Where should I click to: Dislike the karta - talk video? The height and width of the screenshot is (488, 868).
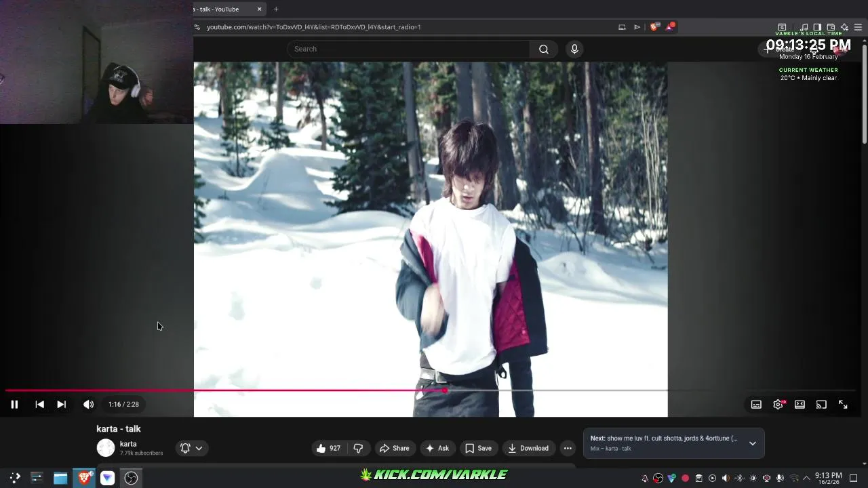coord(358,448)
